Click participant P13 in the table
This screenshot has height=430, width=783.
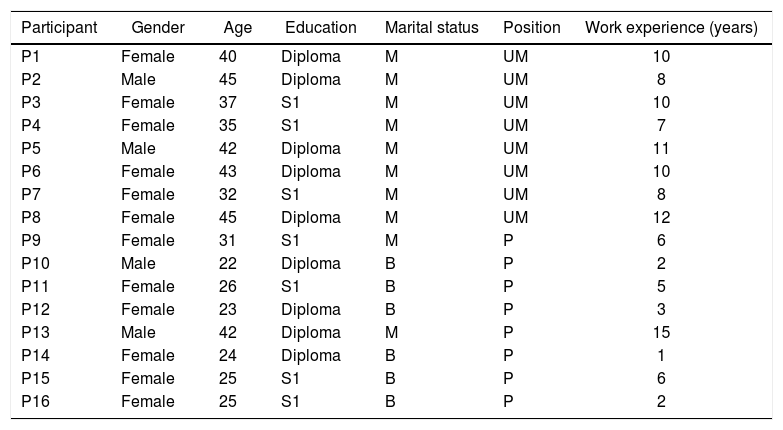click(34, 333)
